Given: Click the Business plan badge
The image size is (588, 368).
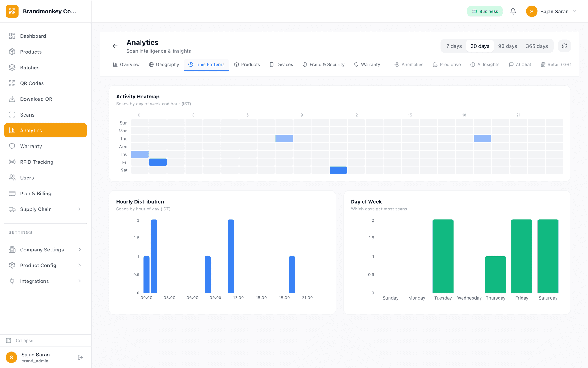Looking at the screenshot, I should [485, 11].
